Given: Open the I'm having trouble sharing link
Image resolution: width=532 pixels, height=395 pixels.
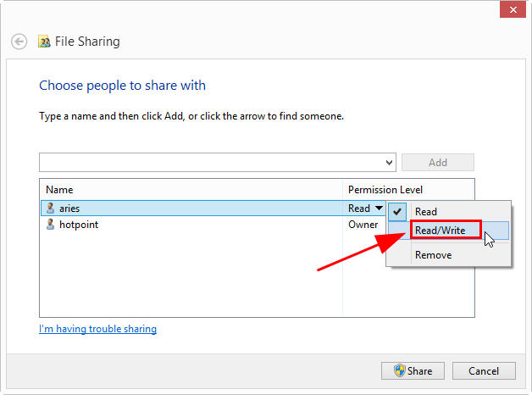Looking at the screenshot, I should [x=97, y=329].
